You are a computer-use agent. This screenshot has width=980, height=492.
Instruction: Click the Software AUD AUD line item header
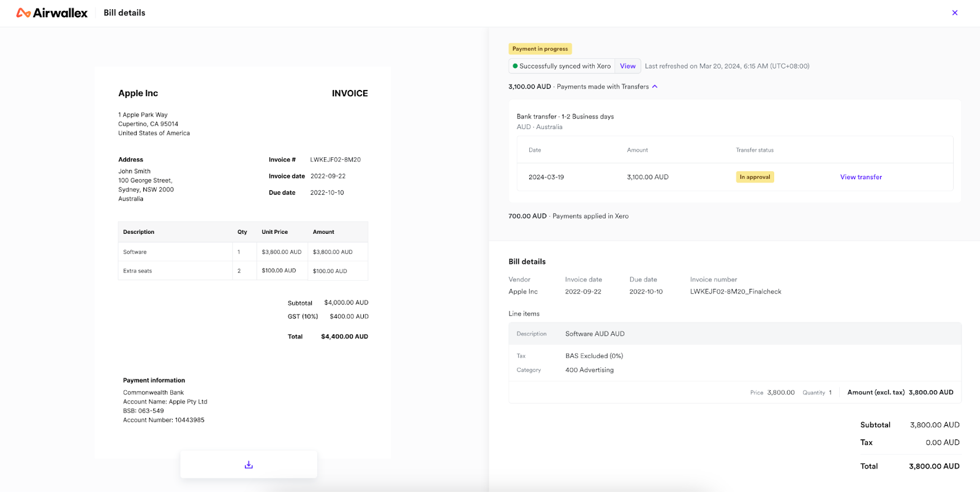pos(594,334)
